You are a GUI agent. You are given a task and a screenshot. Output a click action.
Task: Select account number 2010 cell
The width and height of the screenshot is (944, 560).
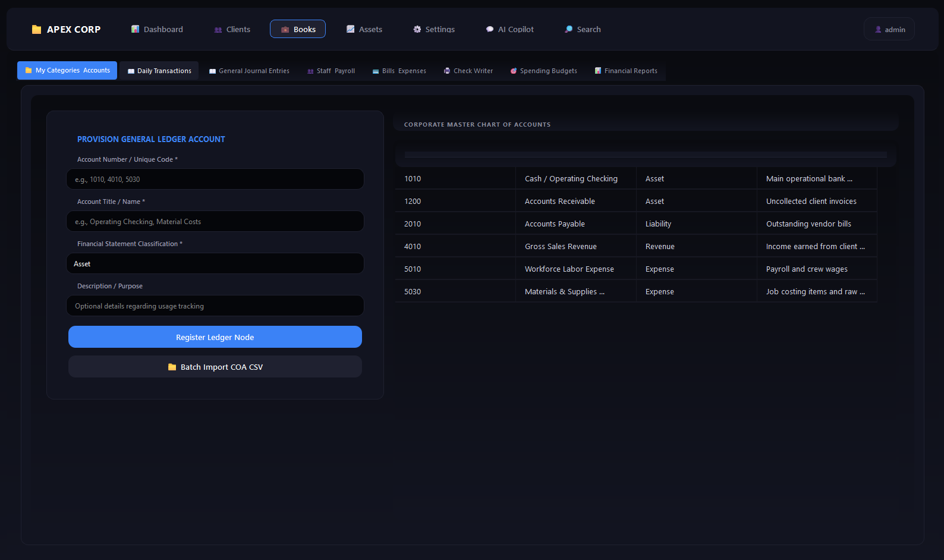point(455,224)
